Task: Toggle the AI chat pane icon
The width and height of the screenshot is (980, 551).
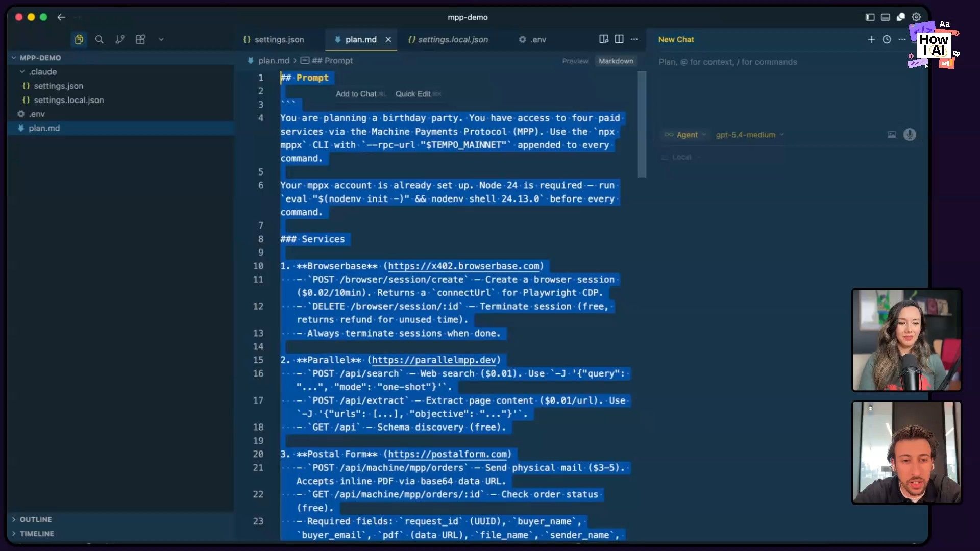Action: click(x=901, y=17)
